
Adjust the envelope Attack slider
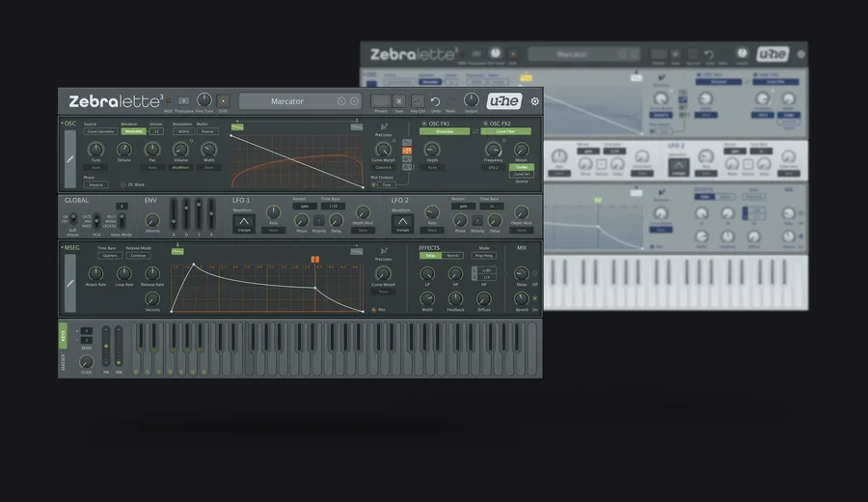point(174,213)
